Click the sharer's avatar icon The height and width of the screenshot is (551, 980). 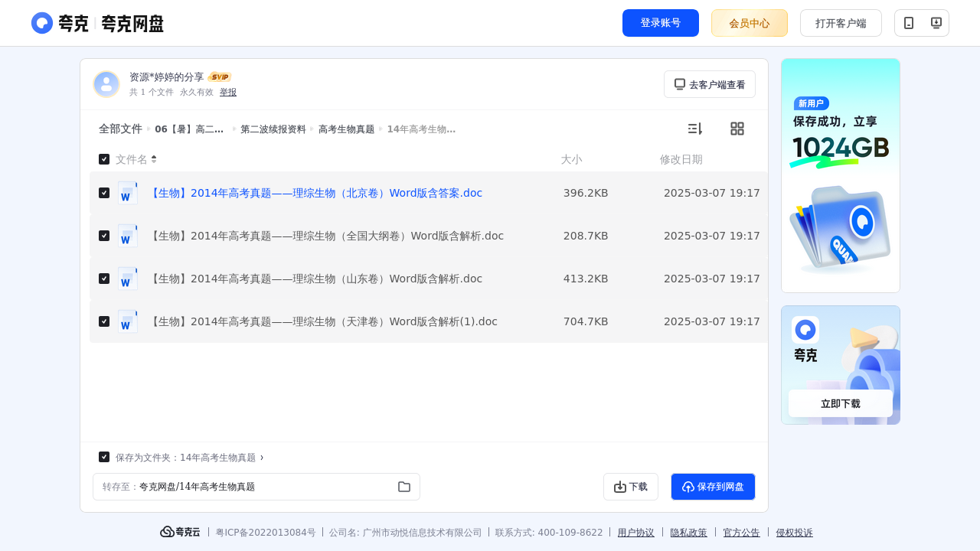[x=106, y=84]
